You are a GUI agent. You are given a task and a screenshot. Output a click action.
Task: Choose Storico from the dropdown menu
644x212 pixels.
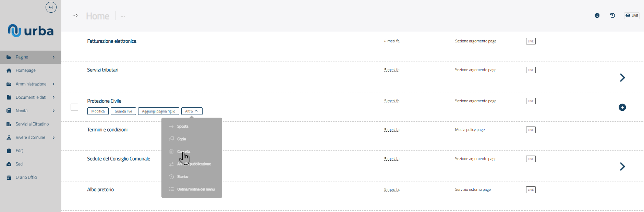coord(183,177)
